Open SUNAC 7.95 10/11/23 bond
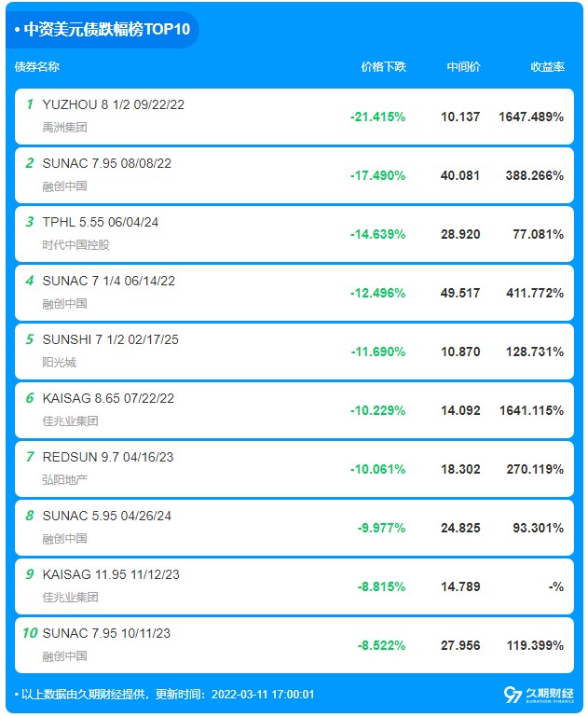 294,645
